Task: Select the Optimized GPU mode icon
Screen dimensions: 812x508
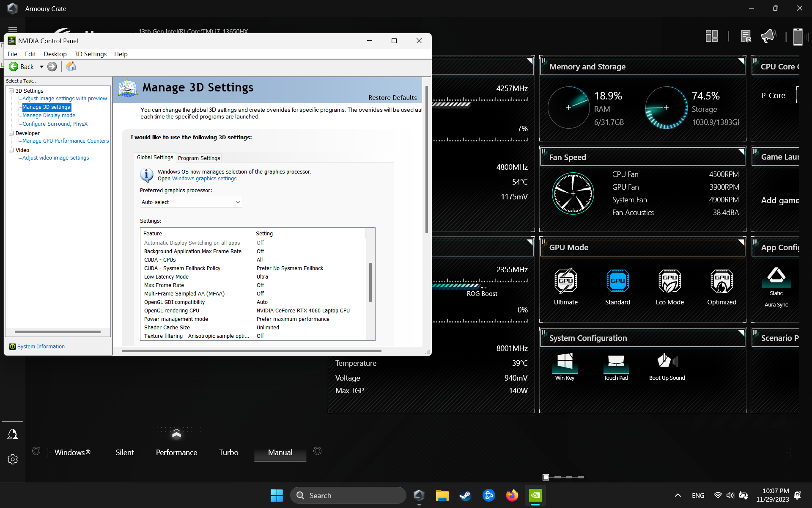Action: click(x=721, y=281)
